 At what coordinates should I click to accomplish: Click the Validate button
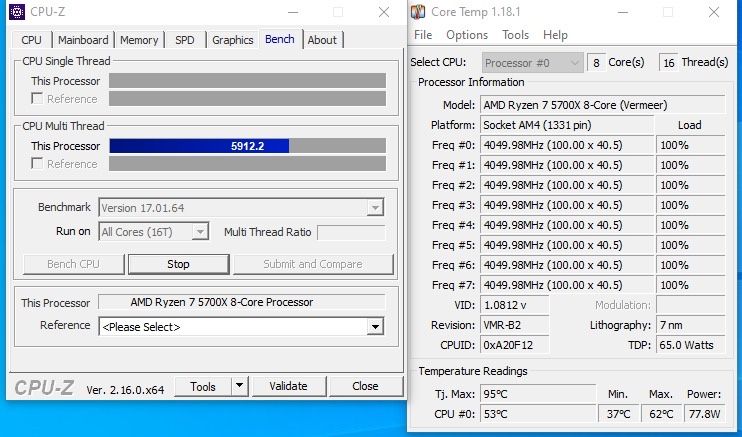(x=288, y=386)
